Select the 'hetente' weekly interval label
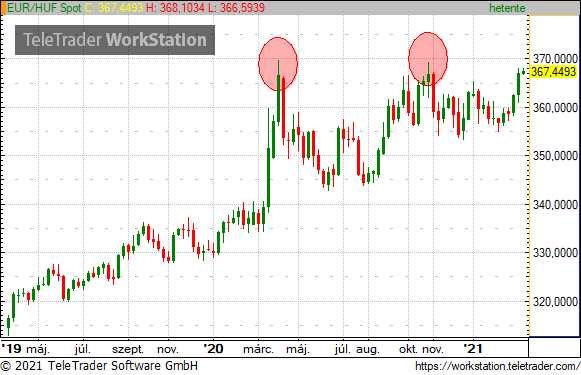Screen dimensions: 581x375 [x=507, y=8]
